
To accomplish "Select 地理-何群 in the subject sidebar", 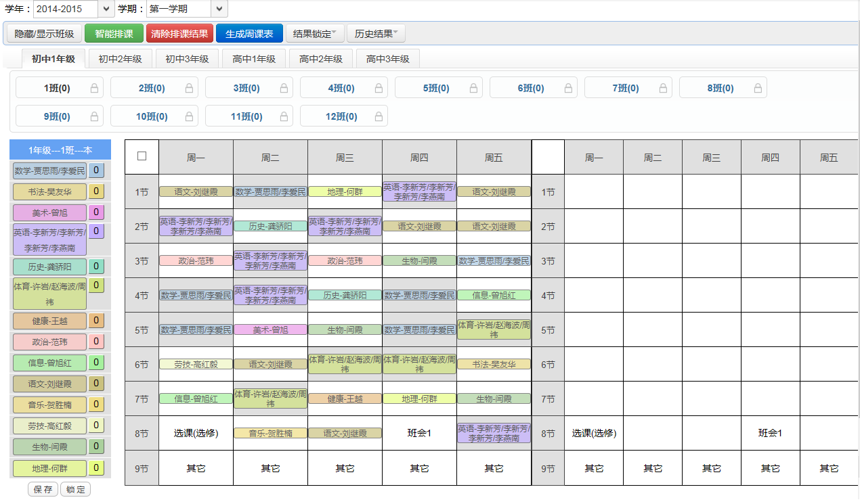I will click(x=49, y=468).
